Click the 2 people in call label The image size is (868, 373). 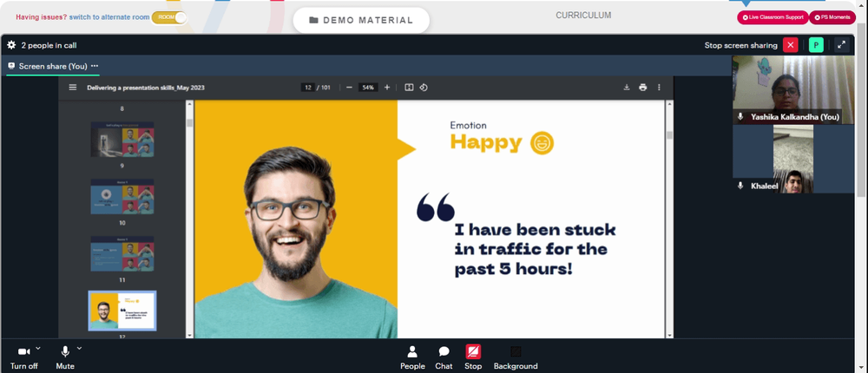pos(49,45)
